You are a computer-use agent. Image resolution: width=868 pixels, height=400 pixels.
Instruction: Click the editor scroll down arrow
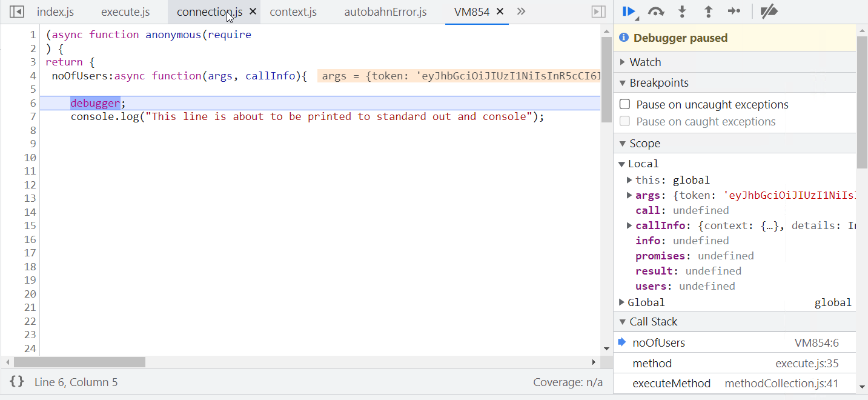click(607, 348)
